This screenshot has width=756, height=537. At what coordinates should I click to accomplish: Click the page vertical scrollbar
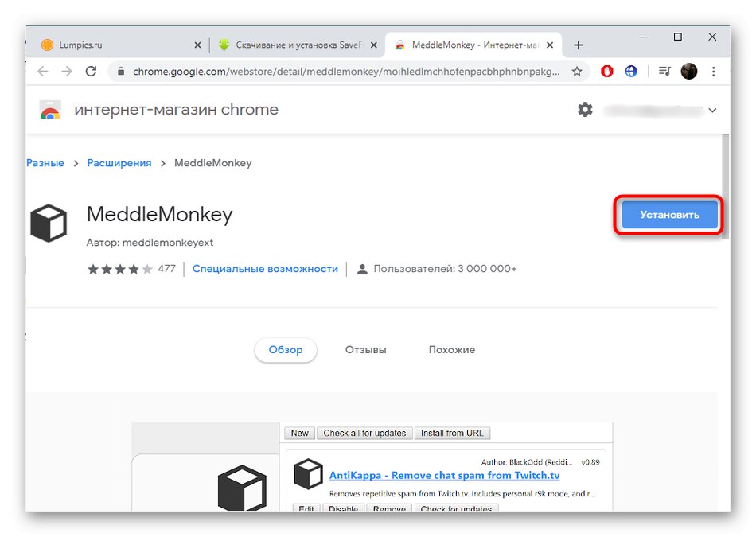pyautogui.click(x=726, y=186)
